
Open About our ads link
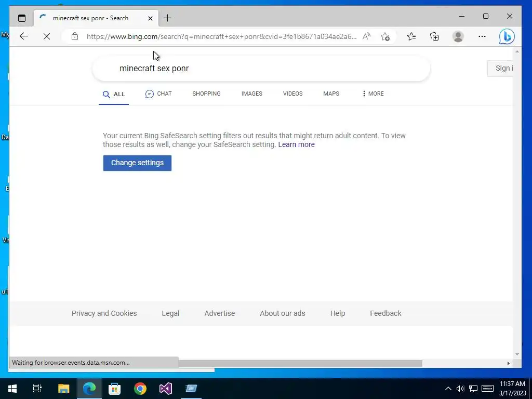click(x=283, y=313)
